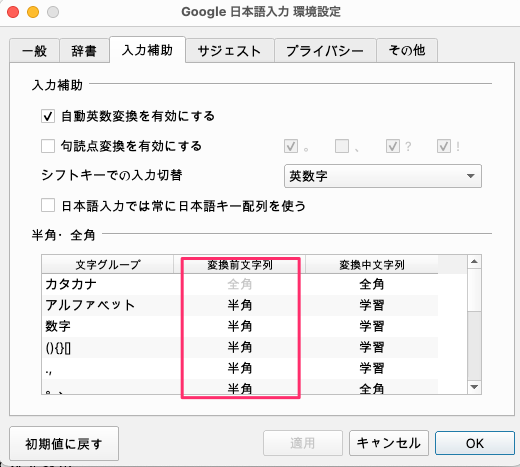
Task: Switch to the 一般 tab
Action: pos(34,51)
